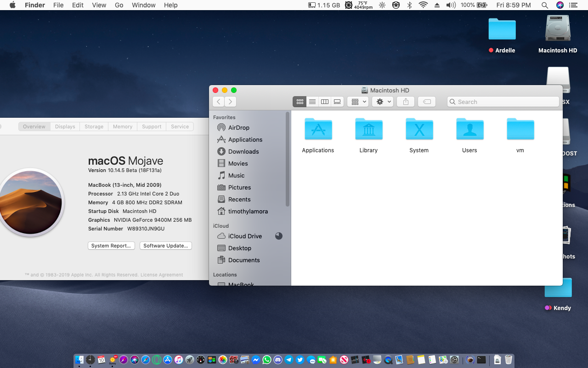Click the Finder sidebar scrollbar

(288, 159)
